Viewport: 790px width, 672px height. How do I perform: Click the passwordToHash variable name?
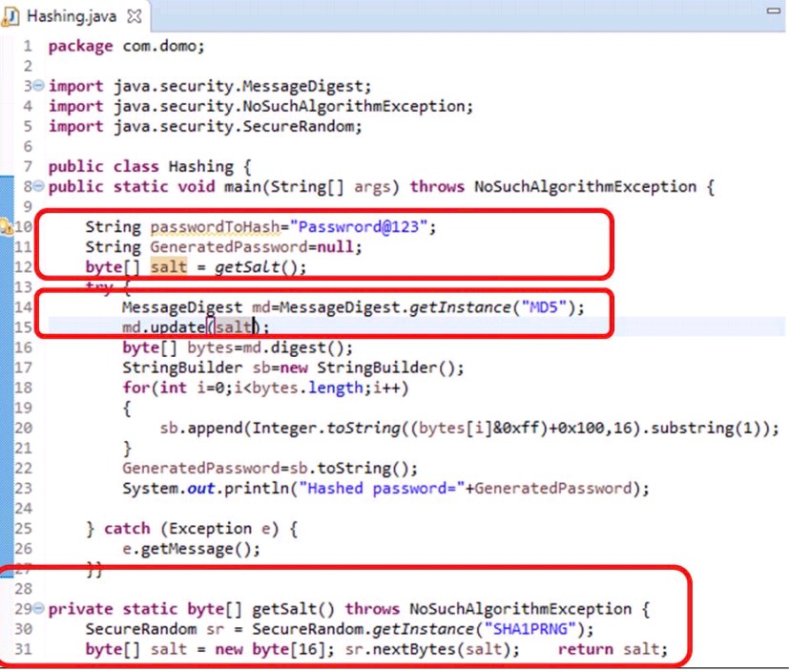(215, 227)
